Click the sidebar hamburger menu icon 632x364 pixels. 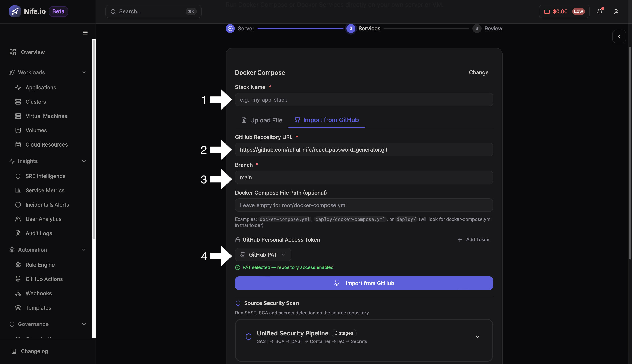click(85, 32)
